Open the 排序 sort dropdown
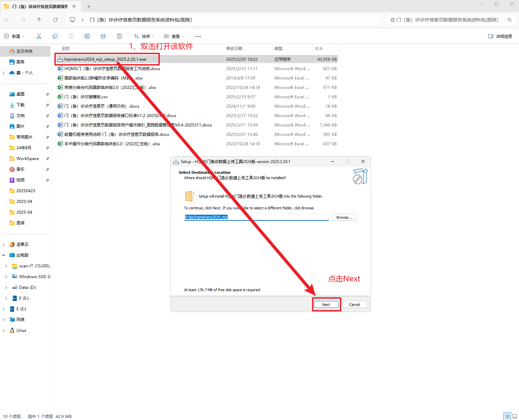The width and height of the screenshot is (519, 420). (x=144, y=36)
